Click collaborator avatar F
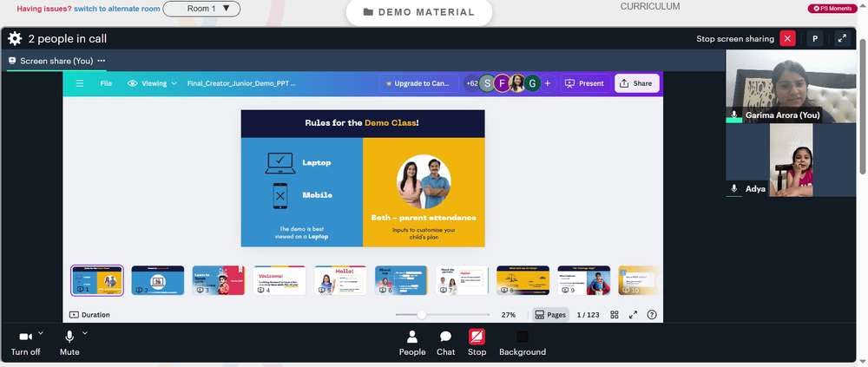The image size is (868, 367). 502,83
